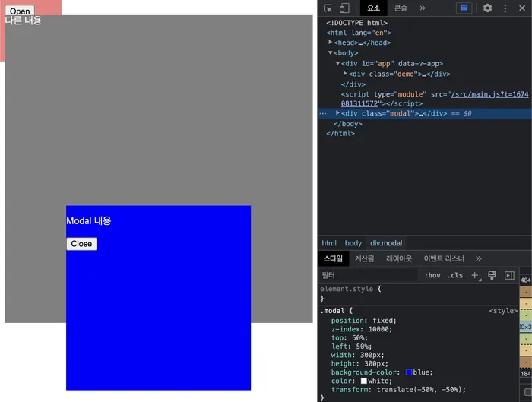Edit the left 50% value
Viewport: 532px width, 402px height.
[362, 347]
